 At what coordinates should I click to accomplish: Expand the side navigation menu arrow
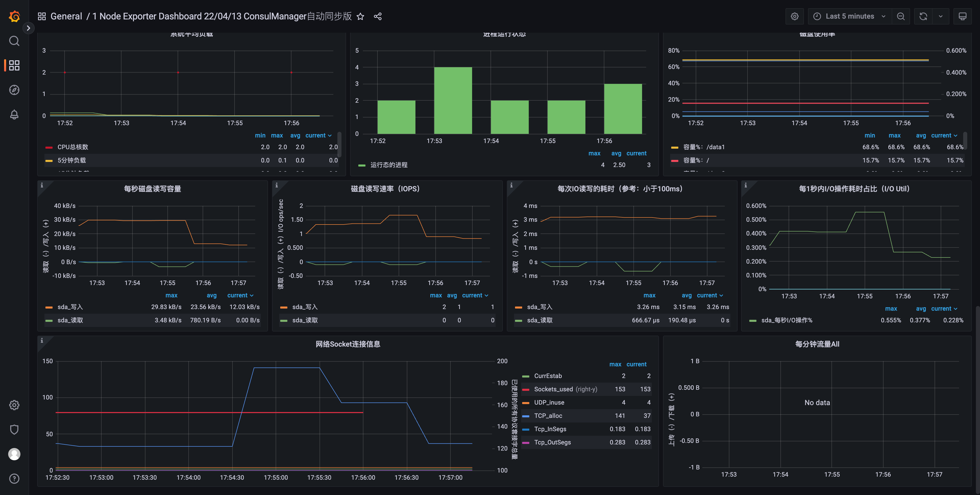click(x=28, y=28)
